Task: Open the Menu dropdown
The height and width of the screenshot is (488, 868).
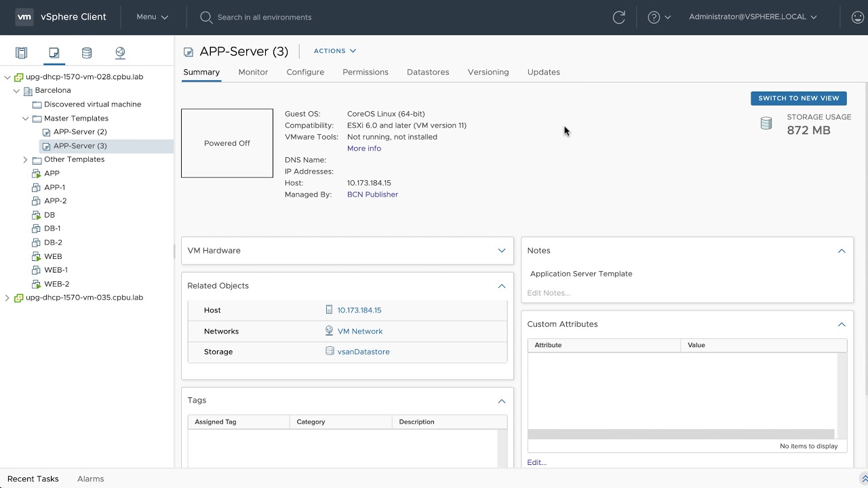Action: pos(151,17)
